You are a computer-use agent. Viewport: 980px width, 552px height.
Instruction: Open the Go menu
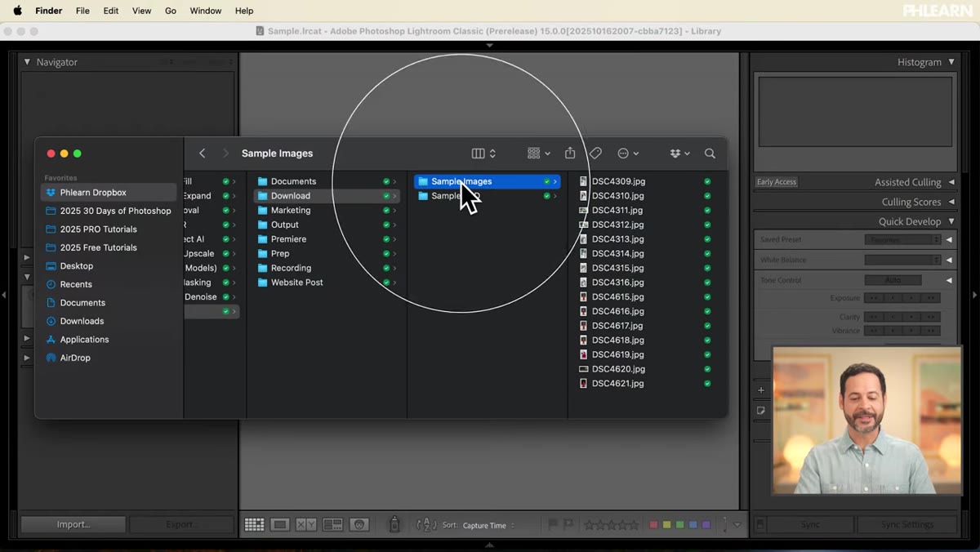171,11
